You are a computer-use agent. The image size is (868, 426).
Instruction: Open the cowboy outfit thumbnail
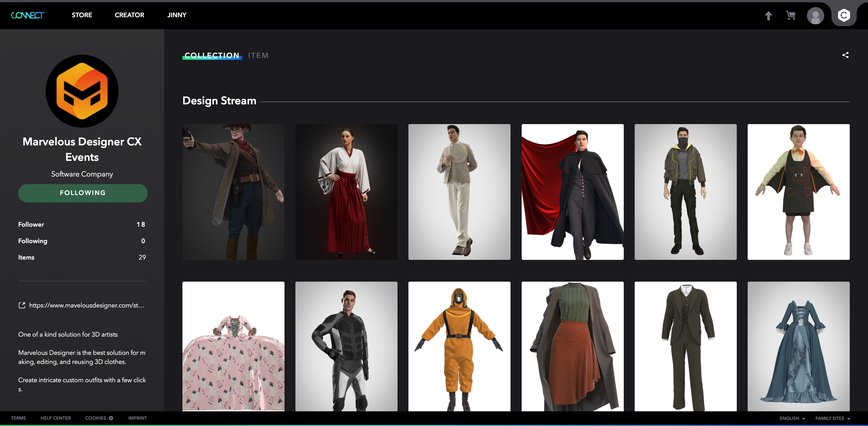[x=233, y=192]
